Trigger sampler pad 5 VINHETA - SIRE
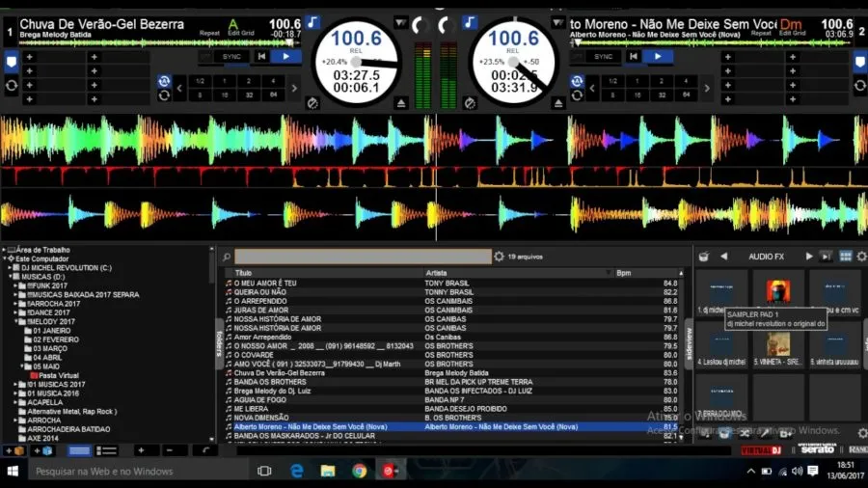868x488 pixels. pos(777,344)
